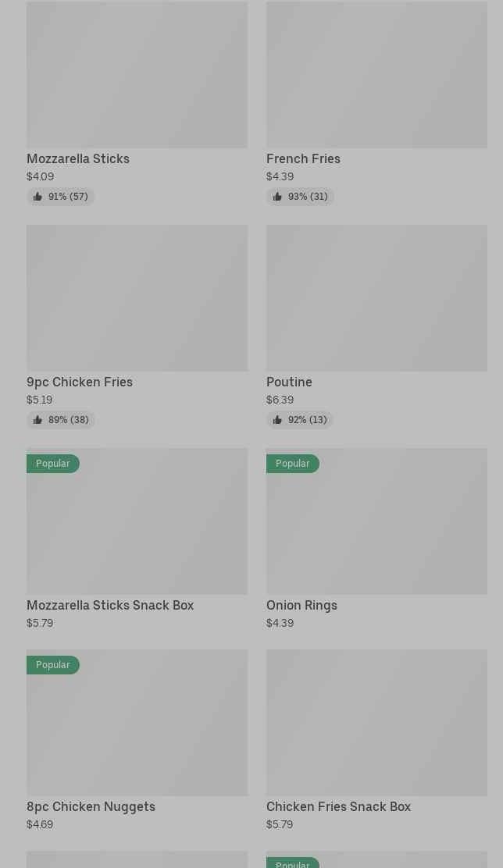The width and height of the screenshot is (503, 868).
Task: Click thumbs-up icon under 9pc Chicken Fries
Action: [37, 420]
